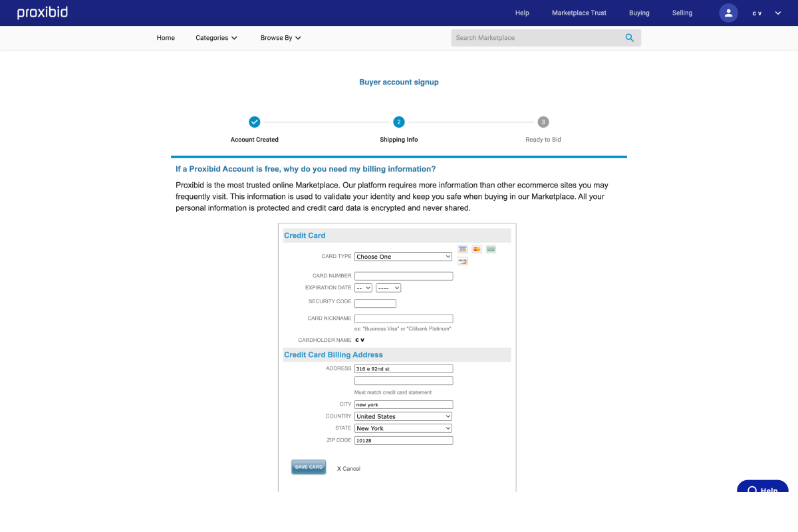Image resolution: width=798 pixels, height=532 pixels.
Task: Click the green American Express card icon
Action: [x=491, y=249]
